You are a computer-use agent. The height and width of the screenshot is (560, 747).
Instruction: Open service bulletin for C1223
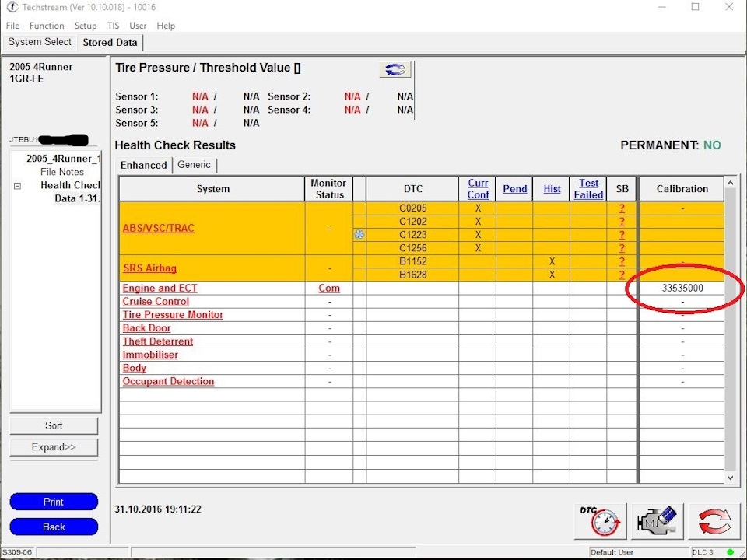[622, 235]
